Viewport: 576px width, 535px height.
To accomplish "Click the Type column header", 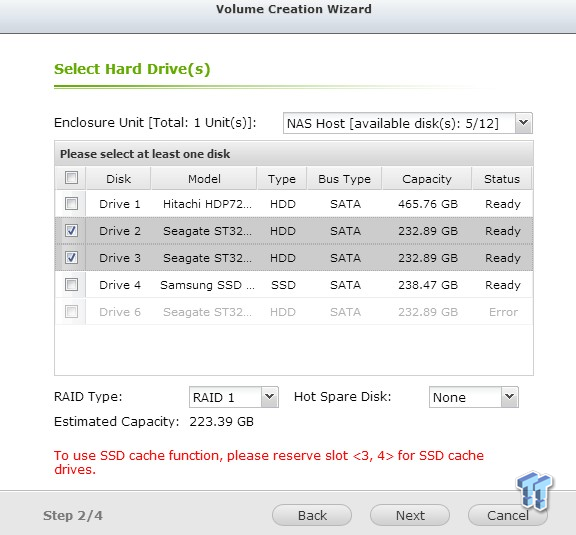I will pyautogui.click(x=282, y=179).
